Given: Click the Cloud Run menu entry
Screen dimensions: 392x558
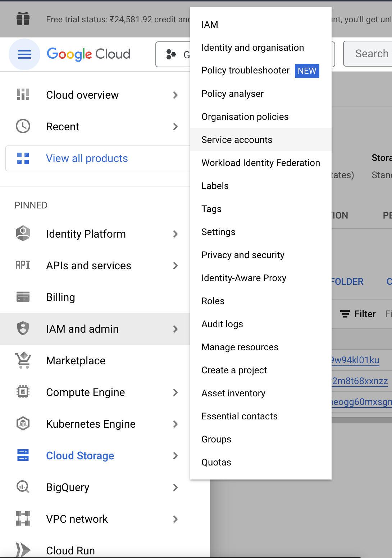Looking at the screenshot, I should pyautogui.click(x=95, y=550).
